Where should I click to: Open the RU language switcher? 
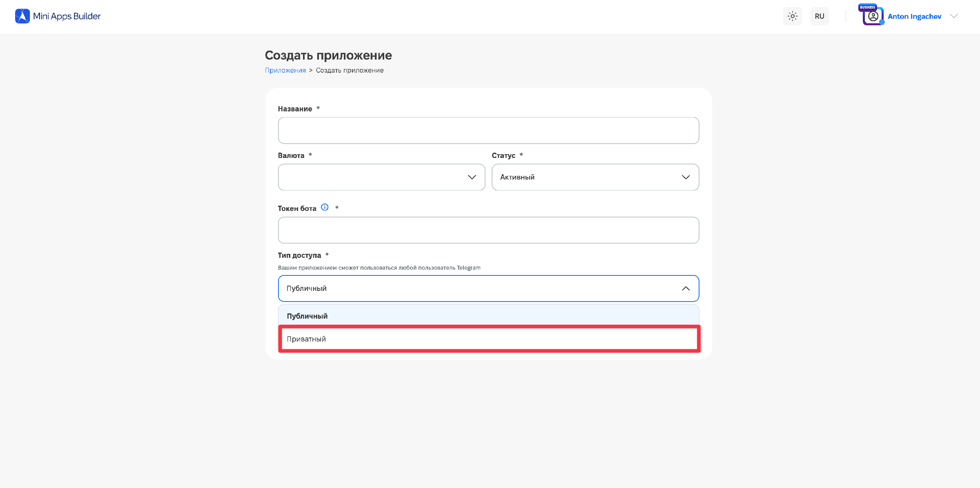820,16
